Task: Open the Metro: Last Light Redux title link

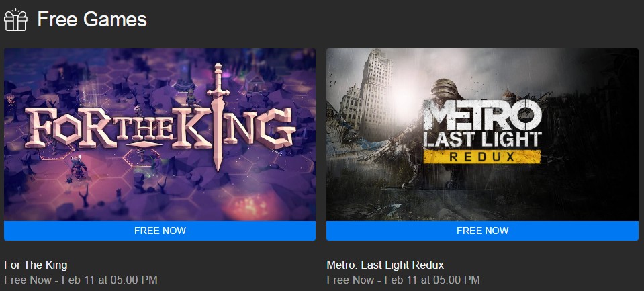Action: (x=385, y=265)
